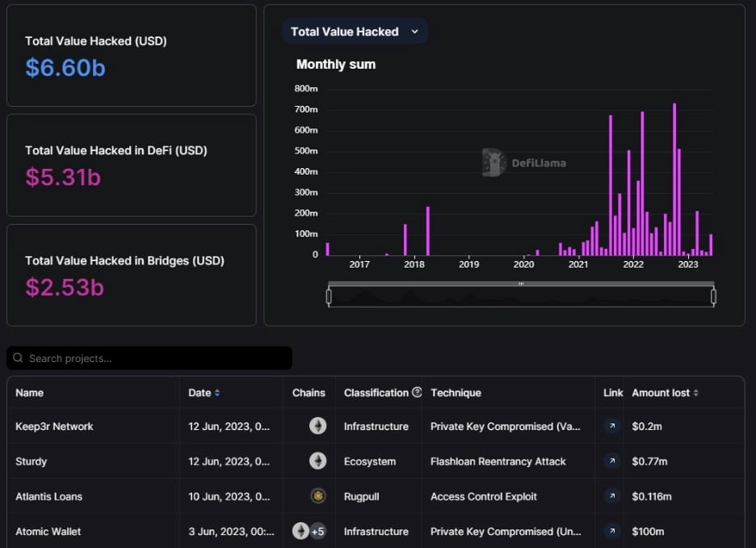Open the Total Value Hacked chart selector

[x=355, y=32]
